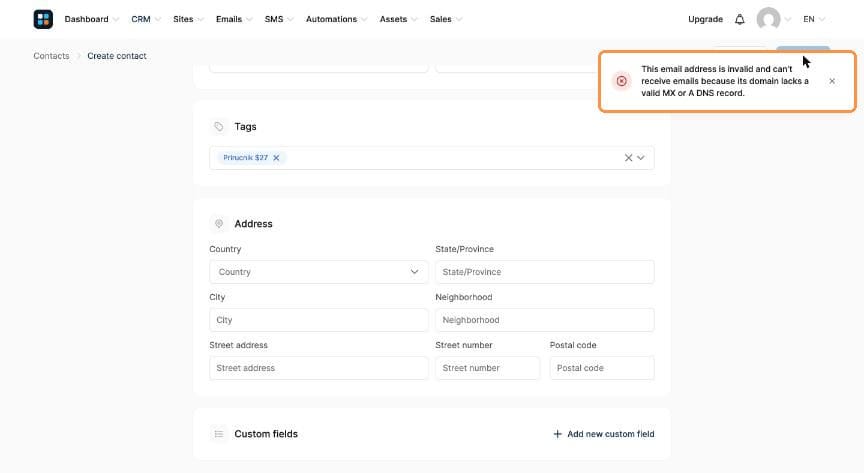Open the user avatar menu
This screenshot has height=473, width=864.
pos(768,19)
